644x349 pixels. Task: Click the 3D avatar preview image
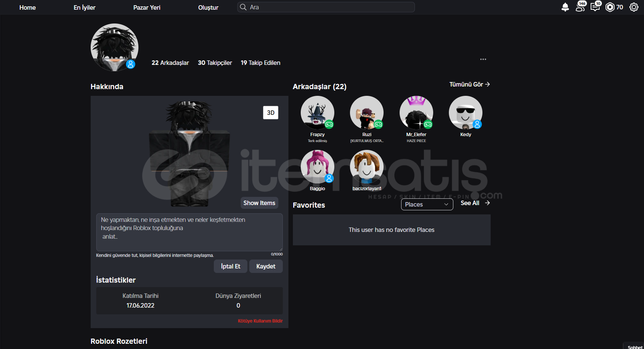coord(190,154)
